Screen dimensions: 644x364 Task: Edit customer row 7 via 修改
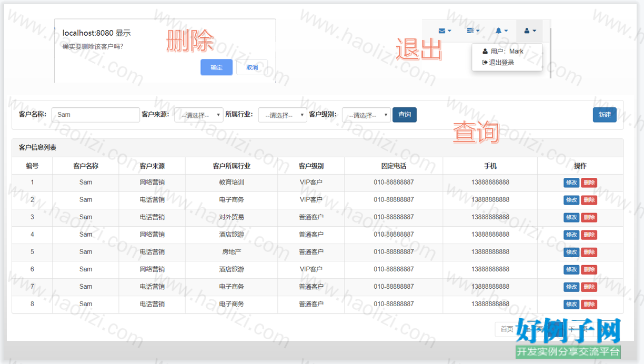571,287
